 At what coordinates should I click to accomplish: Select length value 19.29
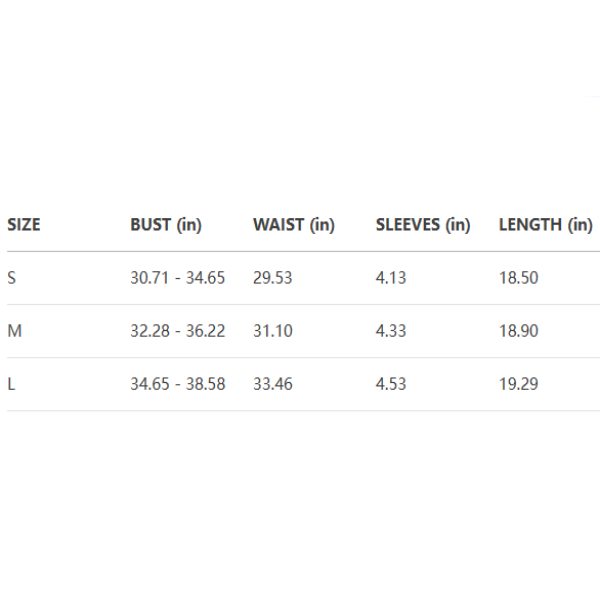518,384
